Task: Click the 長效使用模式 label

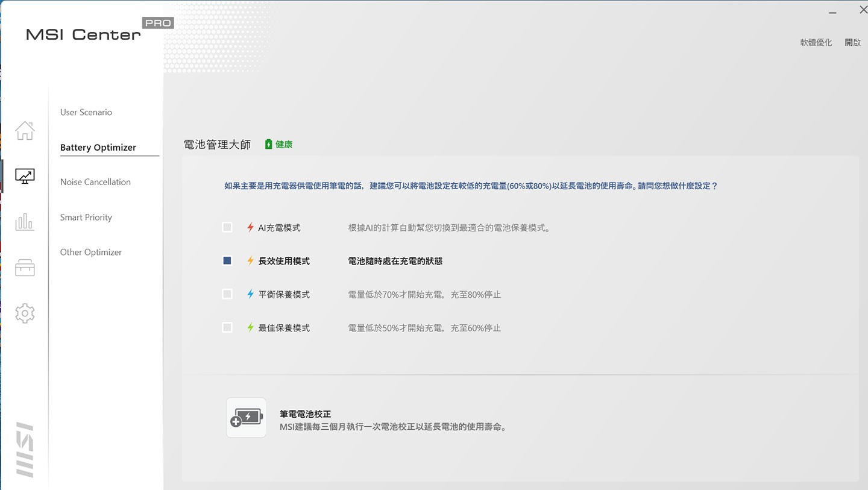Action: tap(284, 261)
